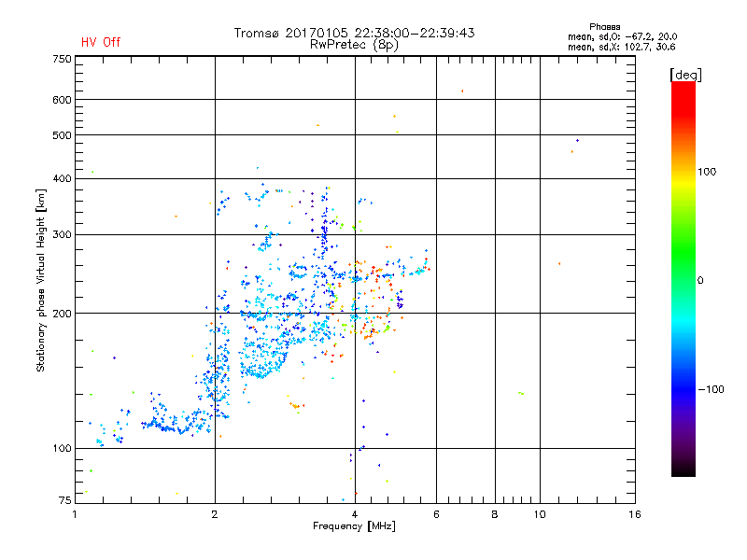Click the "Phases" statistics heading

(604, 27)
